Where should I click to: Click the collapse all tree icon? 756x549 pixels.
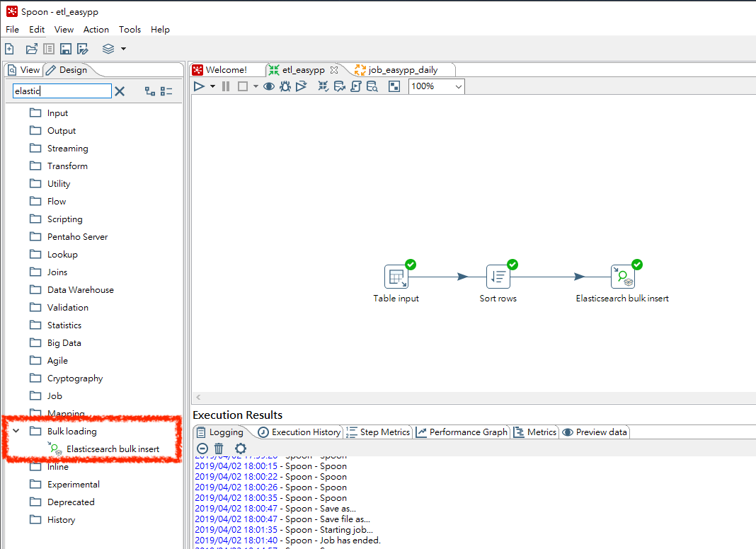pos(166,91)
